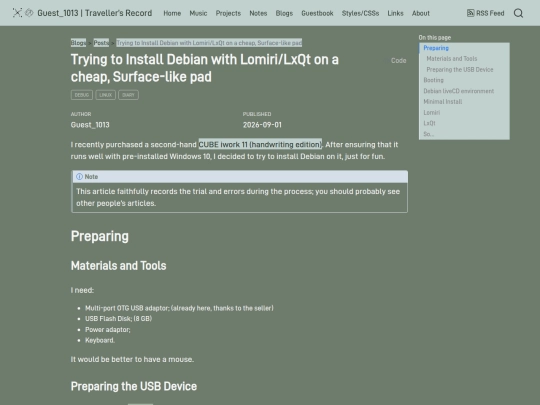Click the Code link beside the title
The image size is (540, 405).
coord(398,61)
